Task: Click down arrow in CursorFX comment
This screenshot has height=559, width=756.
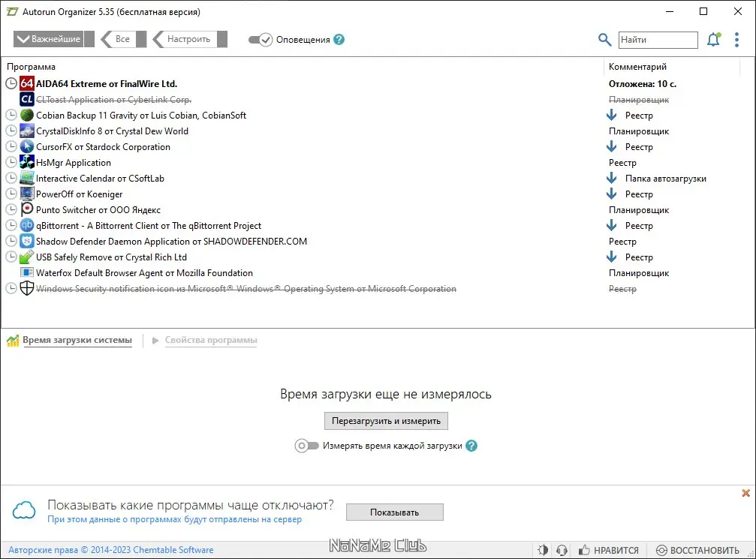Action: coord(611,146)
